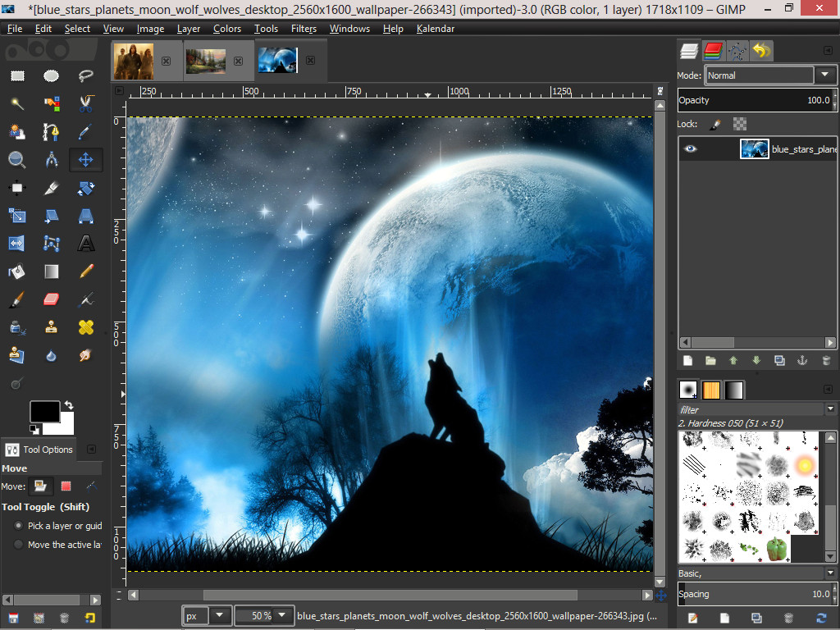This screenshot has width=840, height=630.
Task: Choose 'Pick a layer or guide' radio option
Action: tap(18, 526)
